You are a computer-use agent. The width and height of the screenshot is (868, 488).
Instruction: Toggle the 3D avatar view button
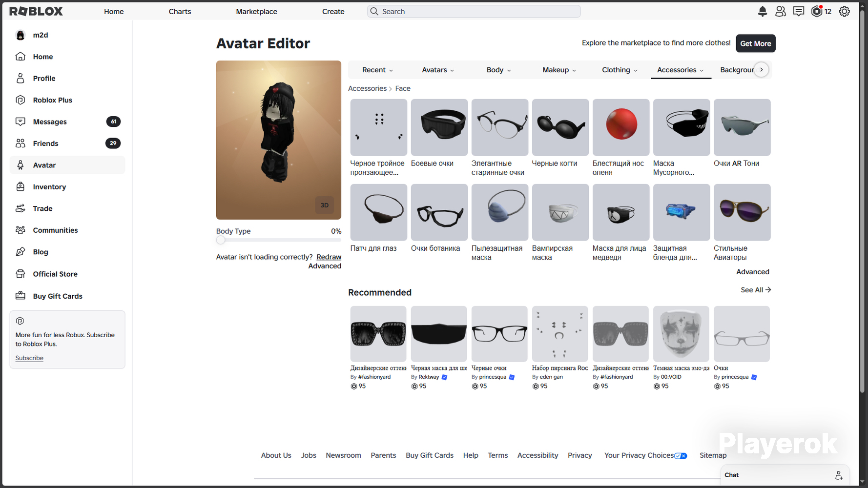tap(325, 205)
